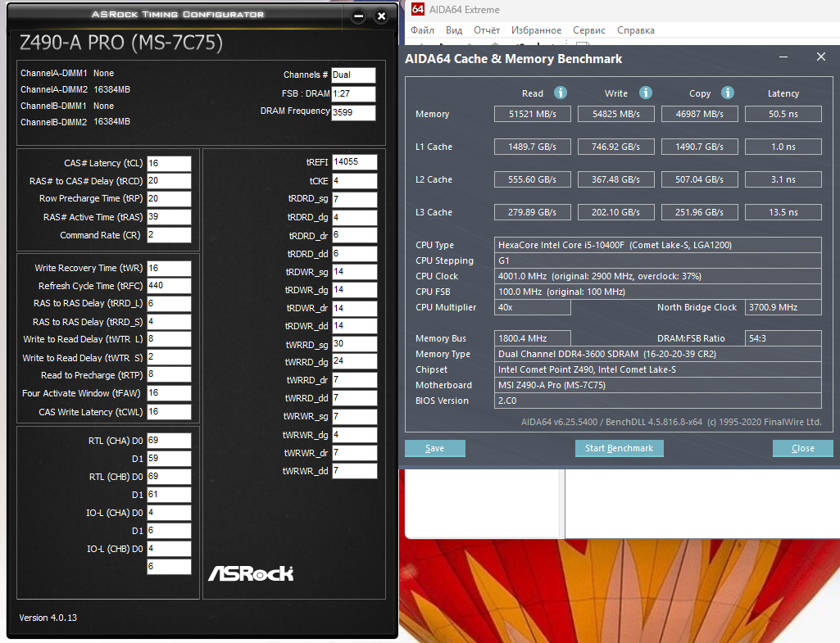Click the Save button in benchmark dialog
Screen dimensions: 840x643
click(x=434, y=448)
